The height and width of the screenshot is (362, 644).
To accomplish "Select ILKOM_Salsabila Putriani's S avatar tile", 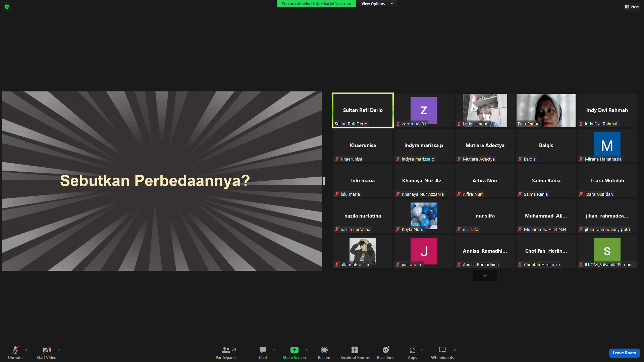I will coord(607,251).
